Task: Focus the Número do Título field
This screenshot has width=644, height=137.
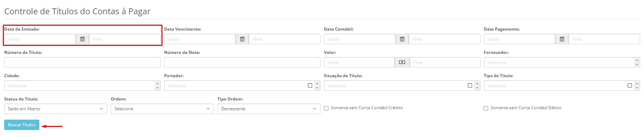Action: [82, 62]
